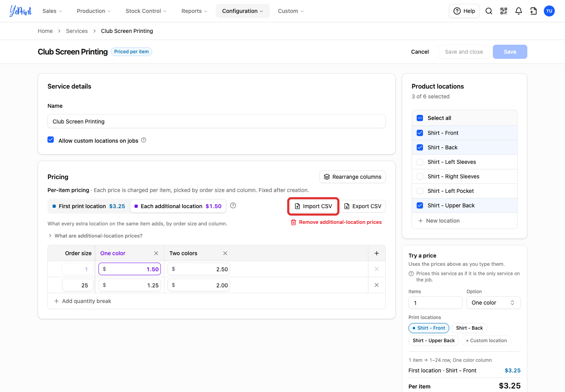This screenshot has height=392, width=565.
Task: Edit the One color price 1.25
Action: coord(129,285)
